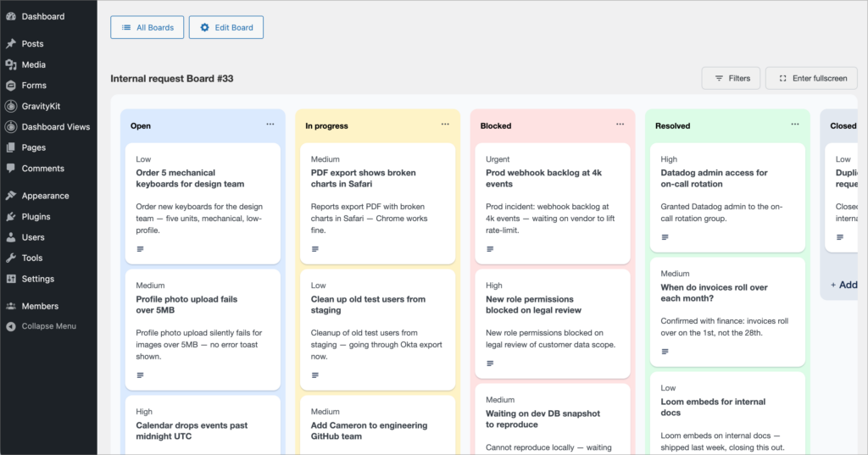Image resolution: width=868 pixels, height=455 pixels.
Task: Open Resolved column options menu
Action: (795, 124)
